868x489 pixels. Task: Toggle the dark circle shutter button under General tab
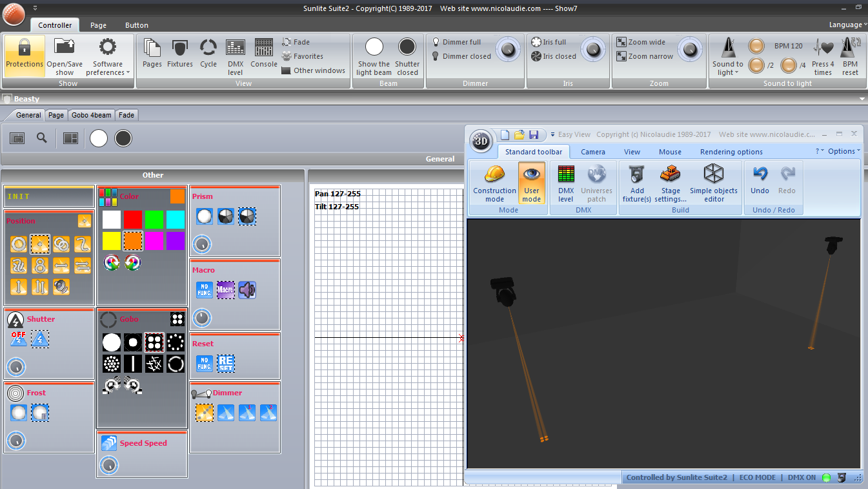pos(123,138)
